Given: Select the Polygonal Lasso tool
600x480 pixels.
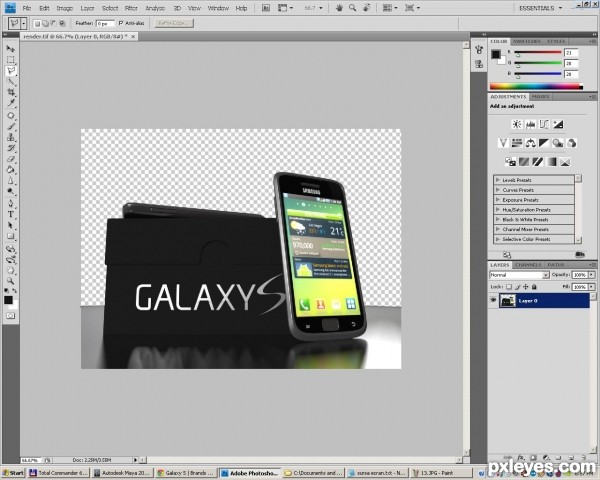Looking at the screenshot, I should tap(10, 70).
